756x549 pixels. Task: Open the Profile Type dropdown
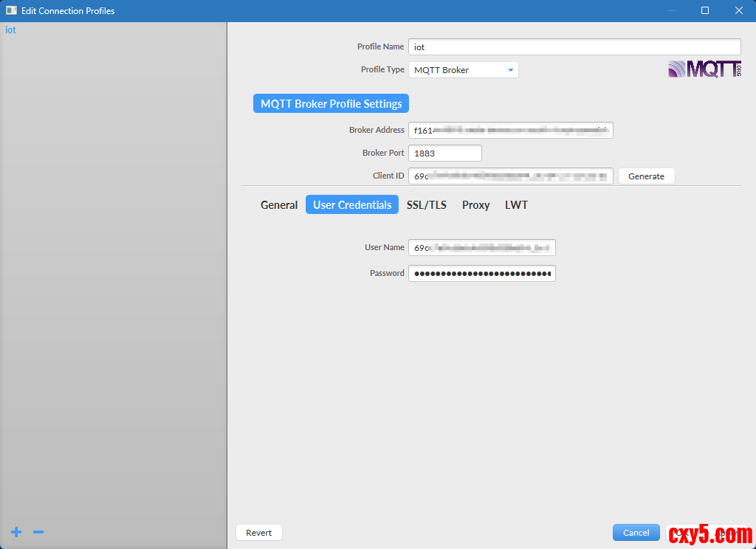[464, 70]
